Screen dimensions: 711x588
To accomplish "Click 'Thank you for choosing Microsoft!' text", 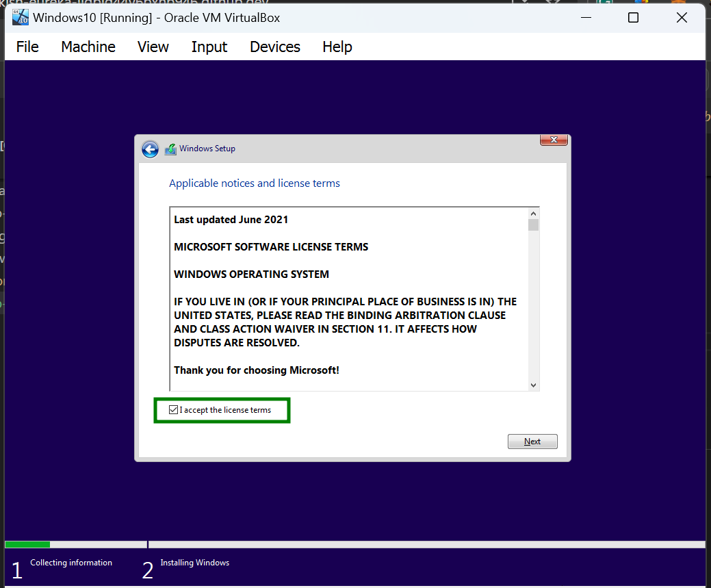I will (257, 370).
